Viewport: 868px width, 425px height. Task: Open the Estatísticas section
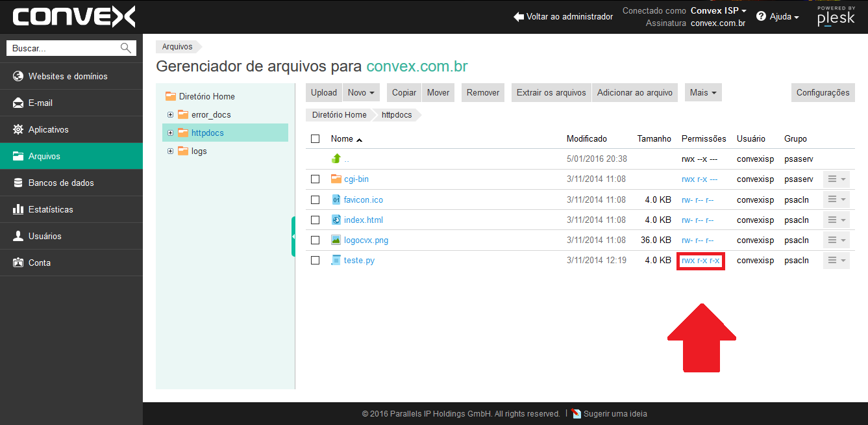[71, 209]
